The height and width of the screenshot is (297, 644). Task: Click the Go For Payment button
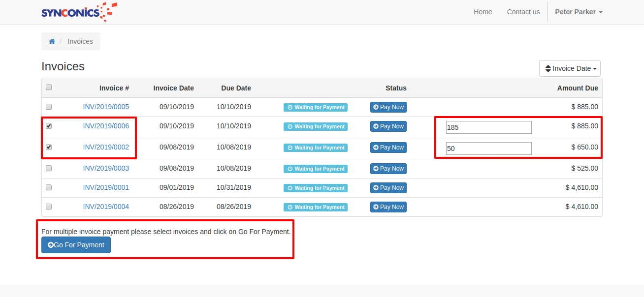coord(76,245)
